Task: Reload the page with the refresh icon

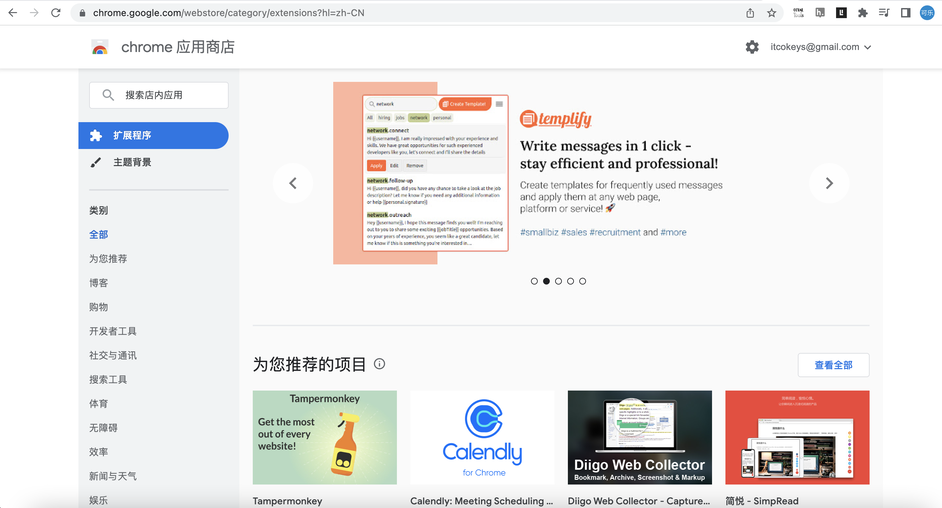Action: [x=56, y=13]
